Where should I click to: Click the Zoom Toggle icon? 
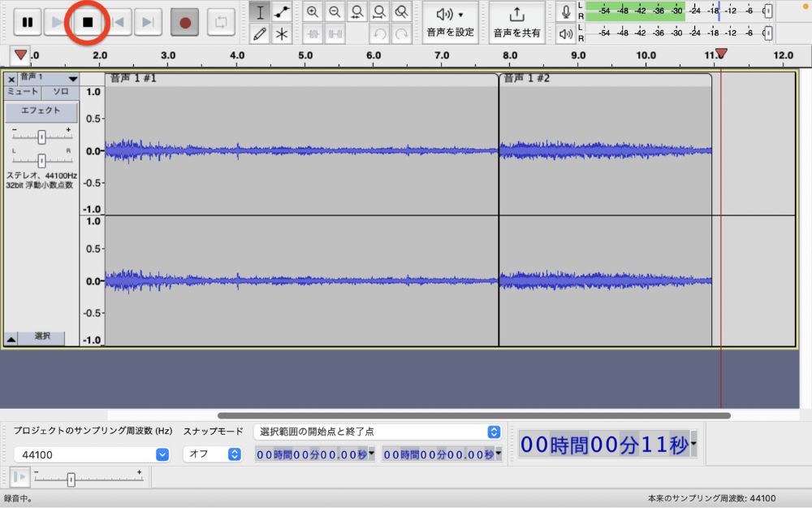[x=401, y=12]
